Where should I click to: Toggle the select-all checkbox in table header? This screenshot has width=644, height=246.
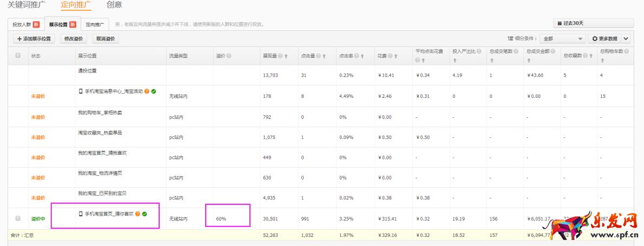pyautogui.click(x=18, y=55)
